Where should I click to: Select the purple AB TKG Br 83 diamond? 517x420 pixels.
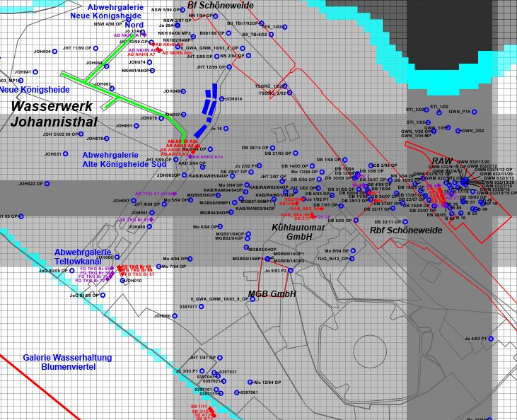point(151,220)
